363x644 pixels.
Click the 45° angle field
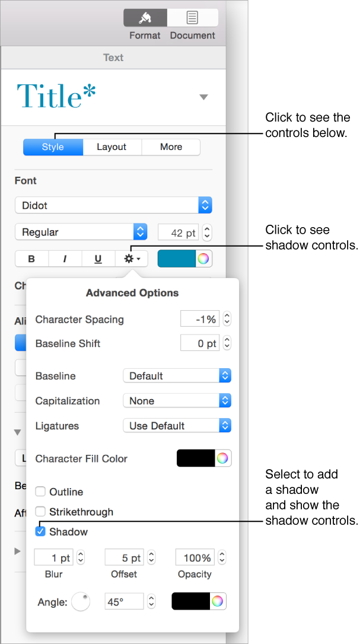(125, 602)
